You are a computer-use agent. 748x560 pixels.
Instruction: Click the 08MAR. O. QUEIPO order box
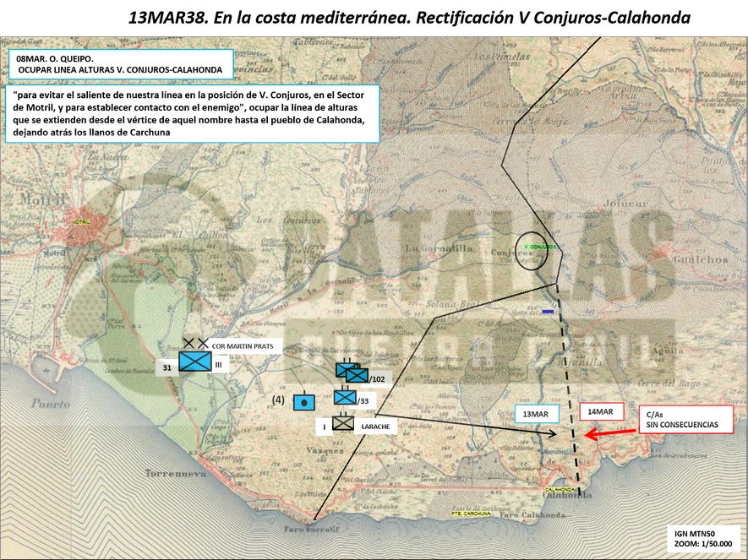121,64
